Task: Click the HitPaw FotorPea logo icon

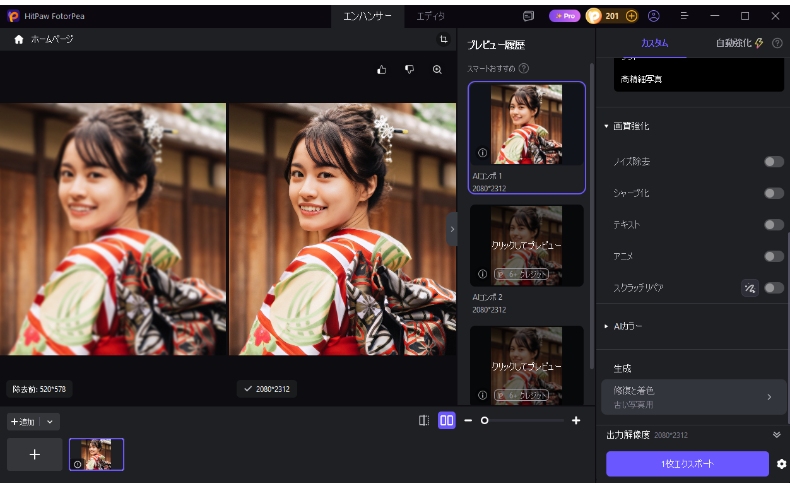Action: pos(13,16)
